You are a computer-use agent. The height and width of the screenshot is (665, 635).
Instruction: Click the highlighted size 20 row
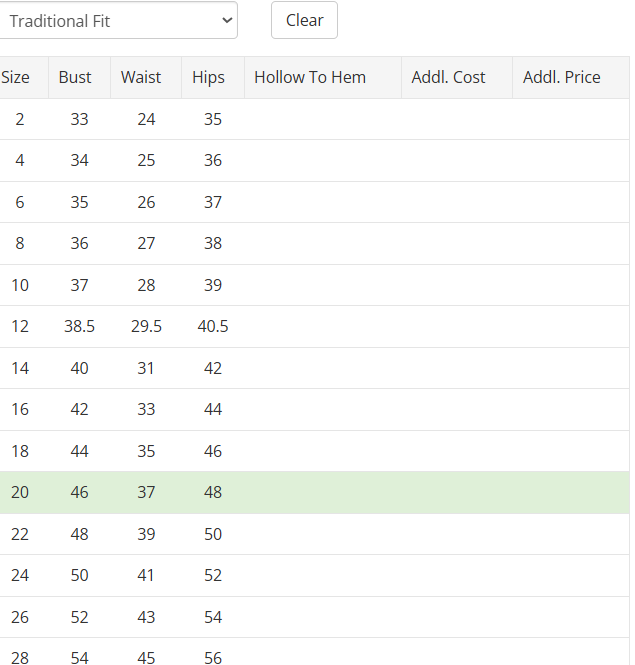pos(20,492)
